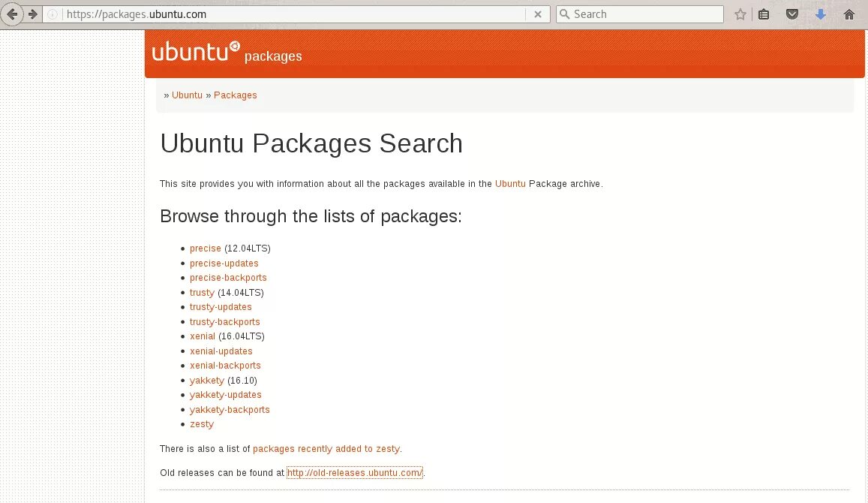The height and width of the screenshot is (503, 868).
Task: Go forward with the forward arrow
Action: tap(33, 14)
